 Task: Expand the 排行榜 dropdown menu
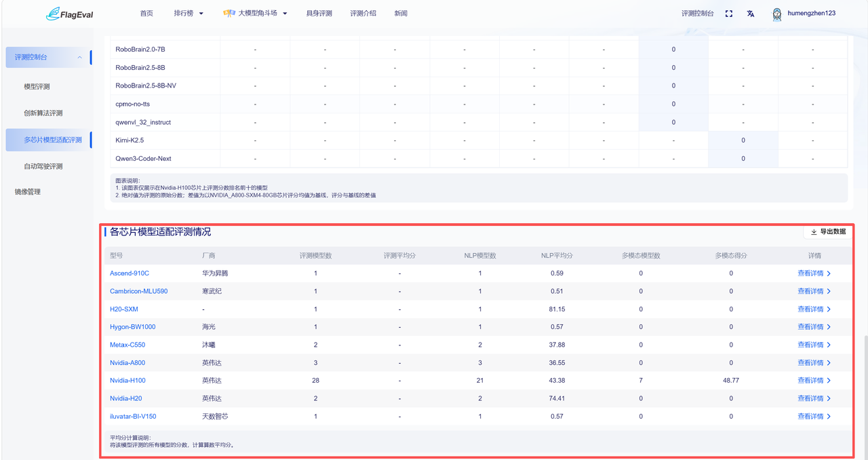188,14
